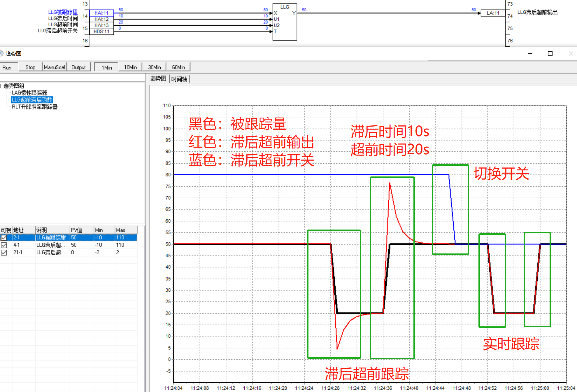Click the LA:11 output block
Screen dimensions: 577x392
(x=493, y=13)
